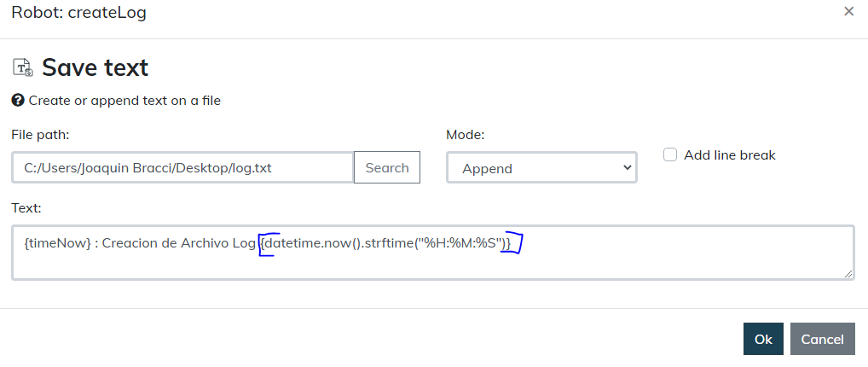Viewport: 868px width, 367px height.
Task: Open the Mode dropdown showing Append
Action: (541, 168)
